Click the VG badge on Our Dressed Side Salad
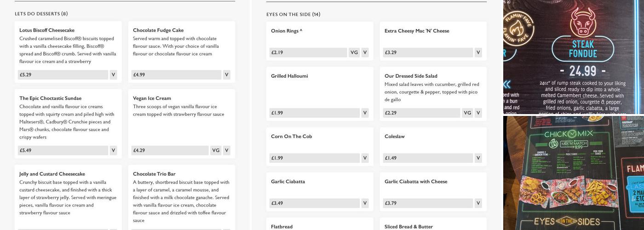The width and height of the screenshot is (644, 230). pos(467,113)
